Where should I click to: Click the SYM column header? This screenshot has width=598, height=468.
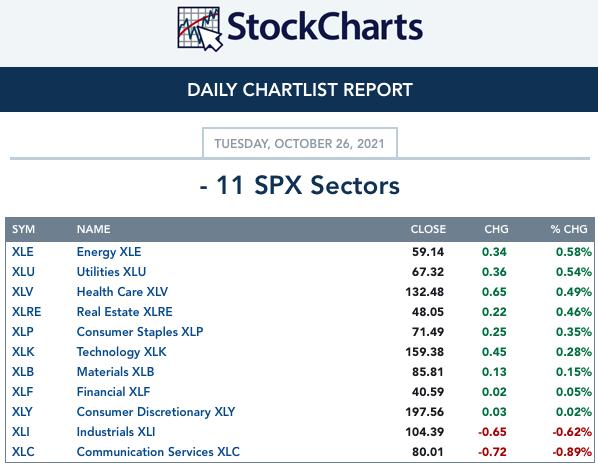click(x=23, y=229)
